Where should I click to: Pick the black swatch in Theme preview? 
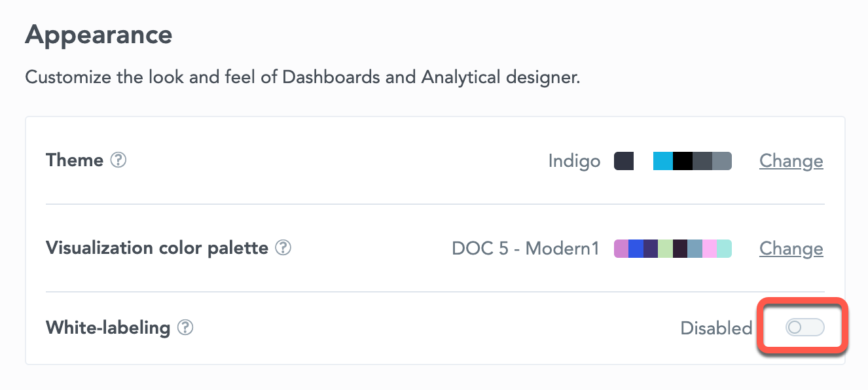pyautogui.click(x=683, y=161)
